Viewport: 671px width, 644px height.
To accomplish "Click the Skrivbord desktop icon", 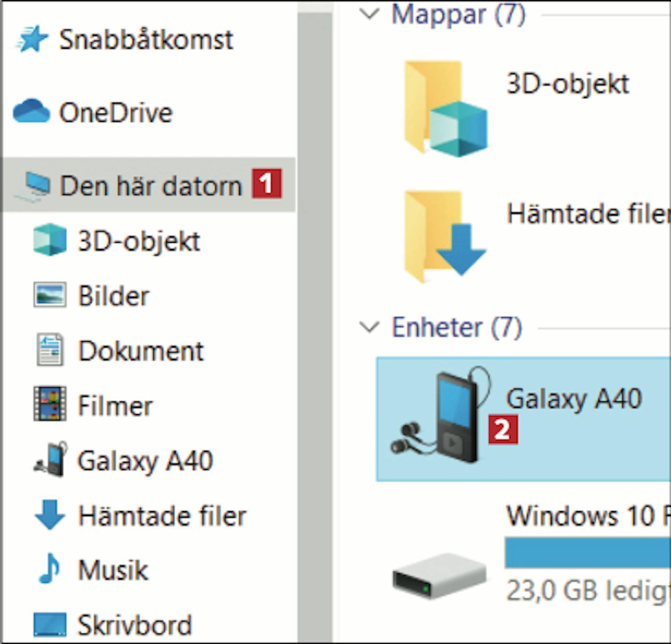I will coord(50,624).
